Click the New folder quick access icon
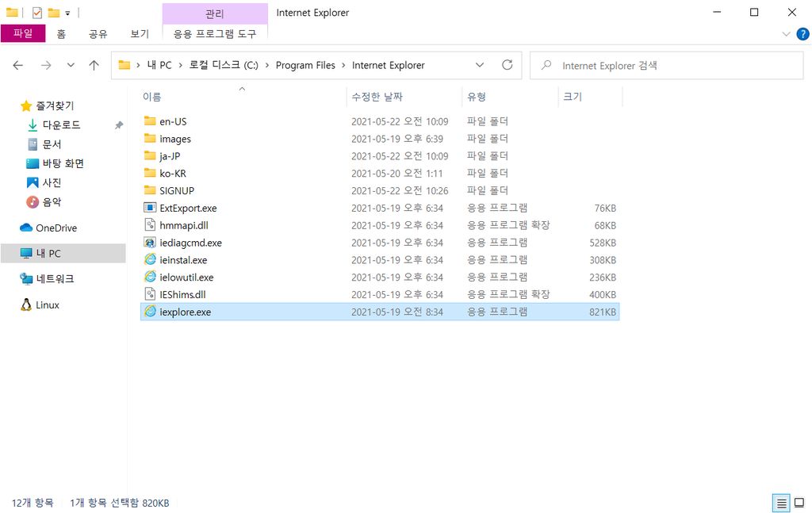This screenshot has width=812, height=513. click(x=54, y=13)
